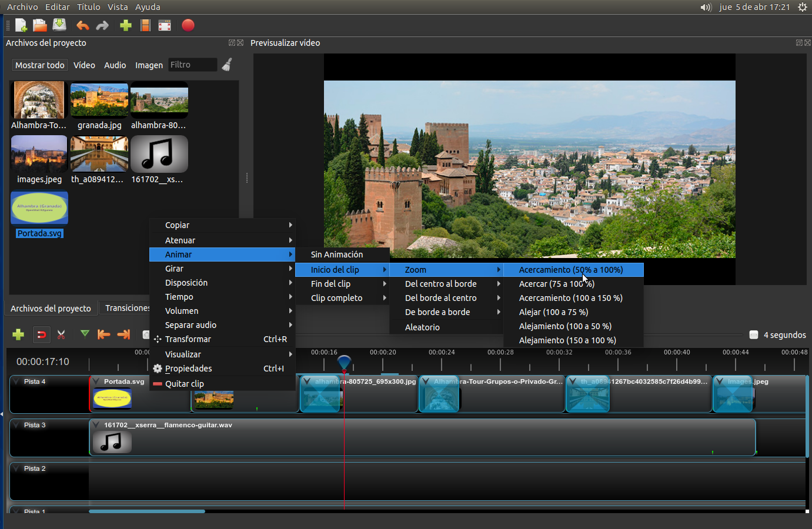Open the Título menu

[88, 7]
